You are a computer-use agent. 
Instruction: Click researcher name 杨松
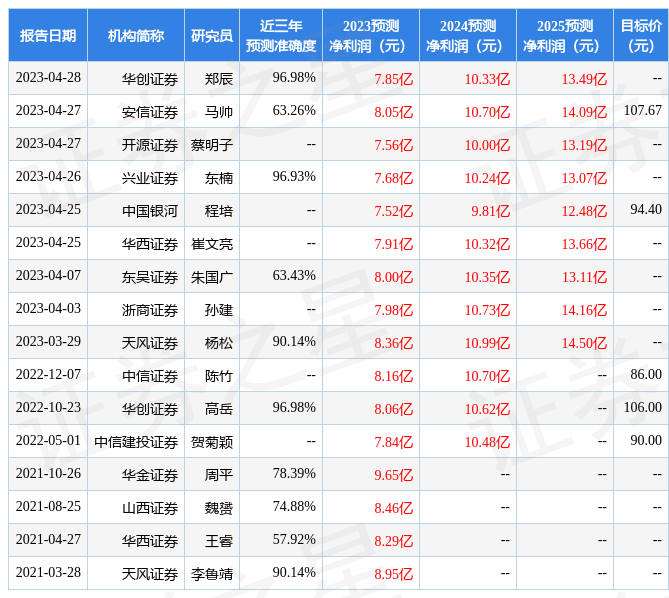(218, 343)
